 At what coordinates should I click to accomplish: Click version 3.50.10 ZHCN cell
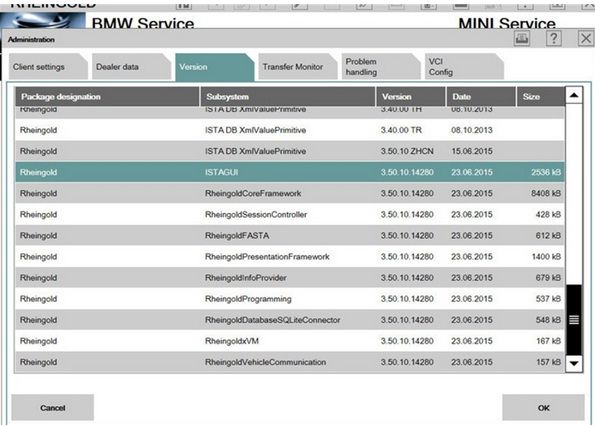pos(407,151)
